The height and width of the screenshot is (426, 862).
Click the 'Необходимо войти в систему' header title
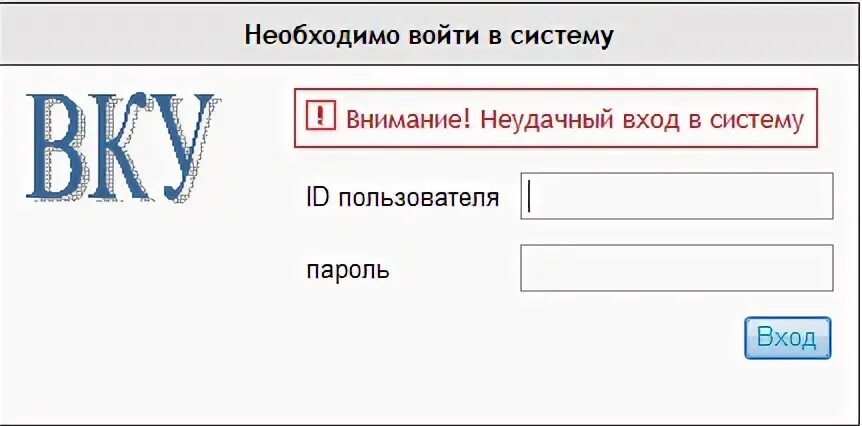(x=429, y=36)
